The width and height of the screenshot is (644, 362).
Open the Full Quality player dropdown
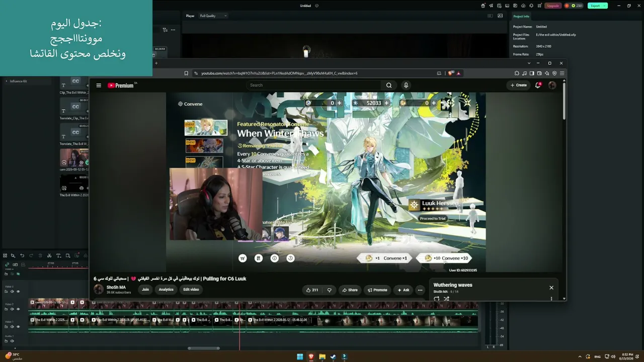click(213, 16)
